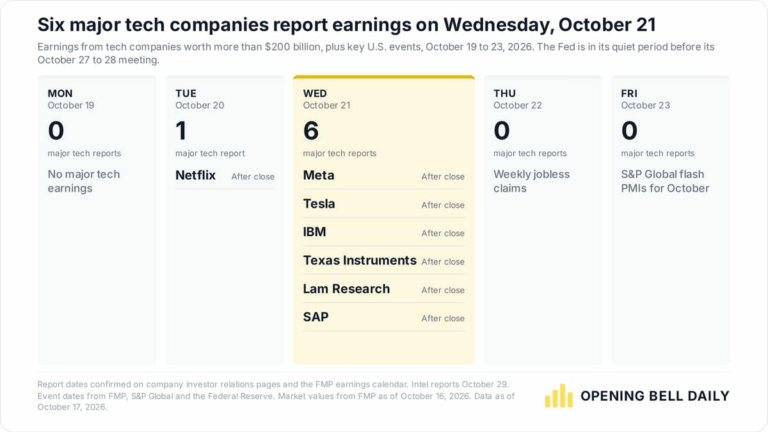Open the Monday October 19 card
The width and height of the screenshot is (768, 432).
pyautogui.click(x=97, y=219)
